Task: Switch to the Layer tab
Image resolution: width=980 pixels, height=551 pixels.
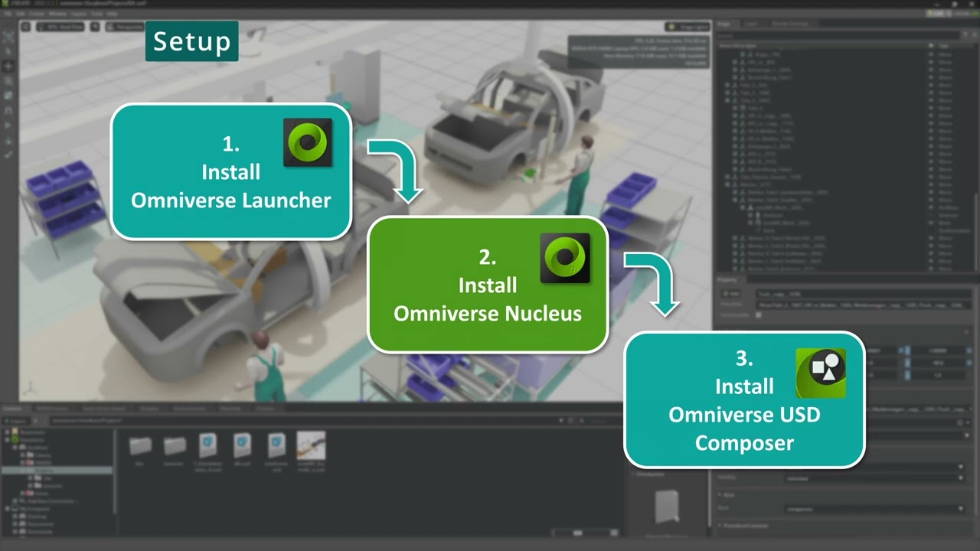Action: tap(752, 24)
